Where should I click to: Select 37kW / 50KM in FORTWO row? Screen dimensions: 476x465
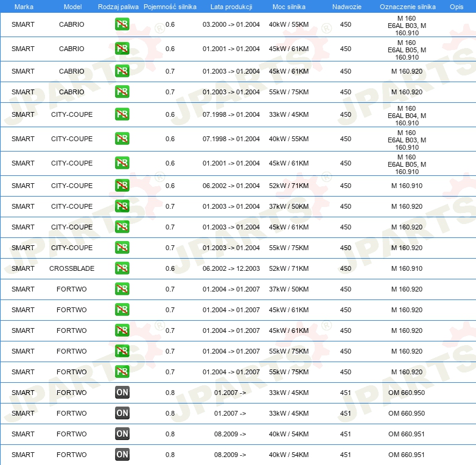289,289
